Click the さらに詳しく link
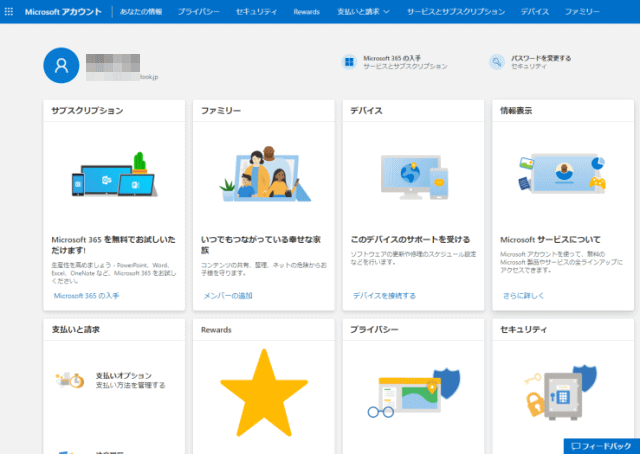This screenshot has width=640, height=454. (x=523, y=296)
